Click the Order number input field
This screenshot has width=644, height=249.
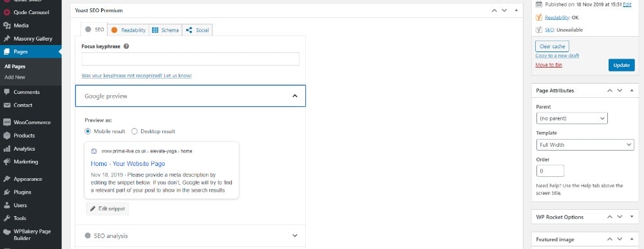click(x=550, y=171)
